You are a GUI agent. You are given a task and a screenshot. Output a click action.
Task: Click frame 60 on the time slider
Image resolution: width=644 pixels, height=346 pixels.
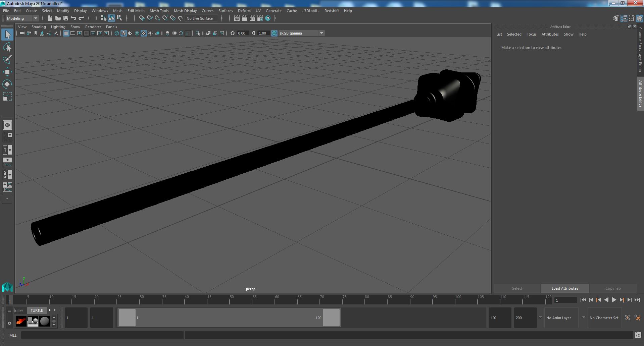(277, 300)
